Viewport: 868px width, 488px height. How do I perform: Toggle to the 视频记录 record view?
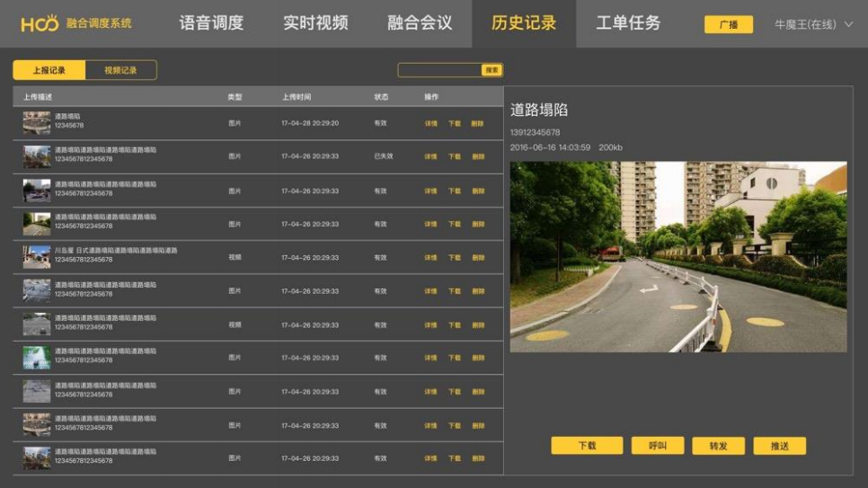coord(120,70)
